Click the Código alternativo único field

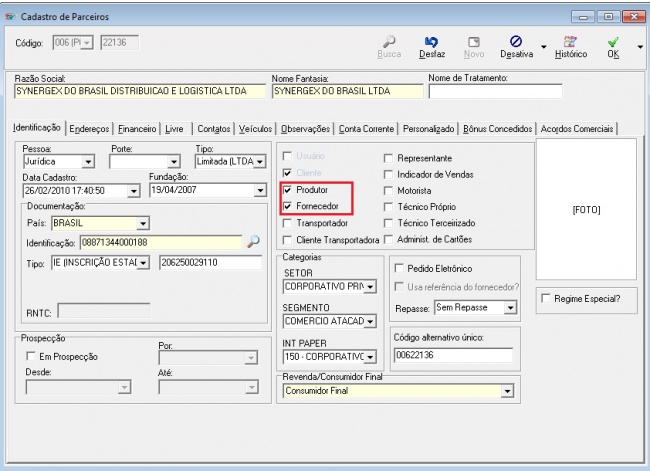coord(451,355)
